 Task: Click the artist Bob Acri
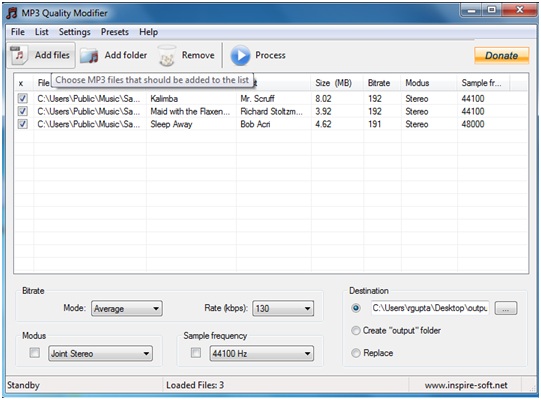(x=255, y=124)
